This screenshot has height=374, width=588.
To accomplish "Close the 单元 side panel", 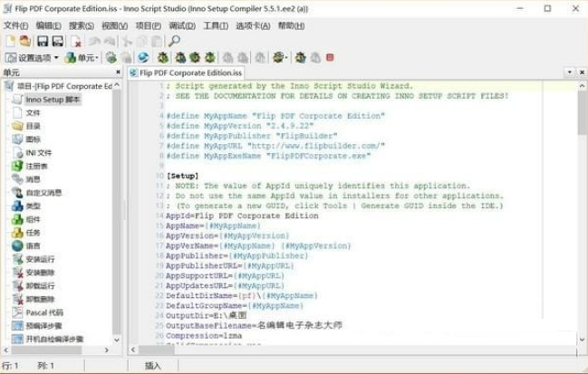I will 118,72.
